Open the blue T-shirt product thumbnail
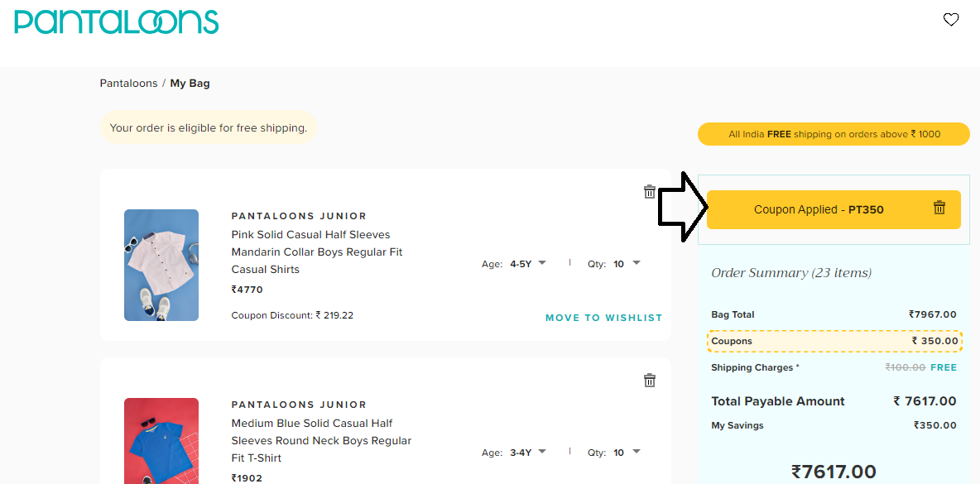980x484 pixels. point(161,441)
